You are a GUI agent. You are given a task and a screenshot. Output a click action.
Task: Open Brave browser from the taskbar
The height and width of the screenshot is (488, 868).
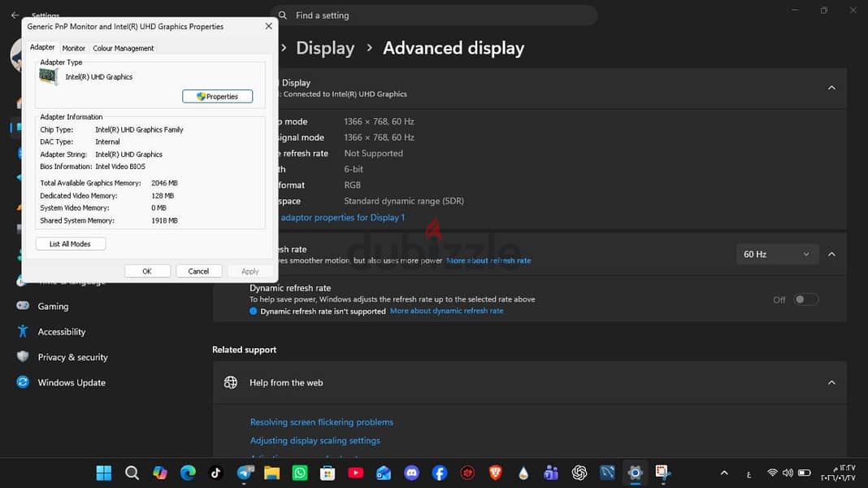point(496,473)
